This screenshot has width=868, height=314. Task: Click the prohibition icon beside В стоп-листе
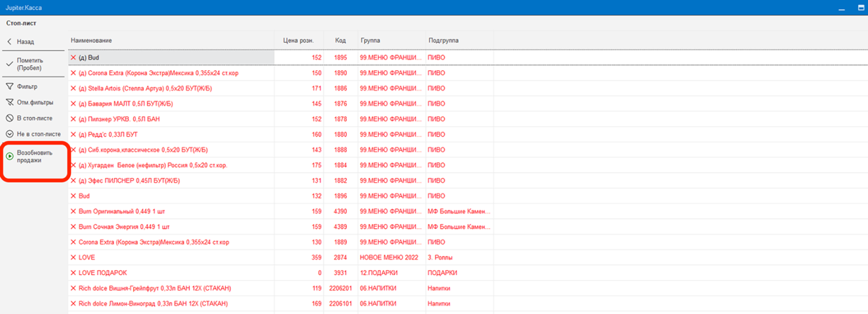coord(10,118)
